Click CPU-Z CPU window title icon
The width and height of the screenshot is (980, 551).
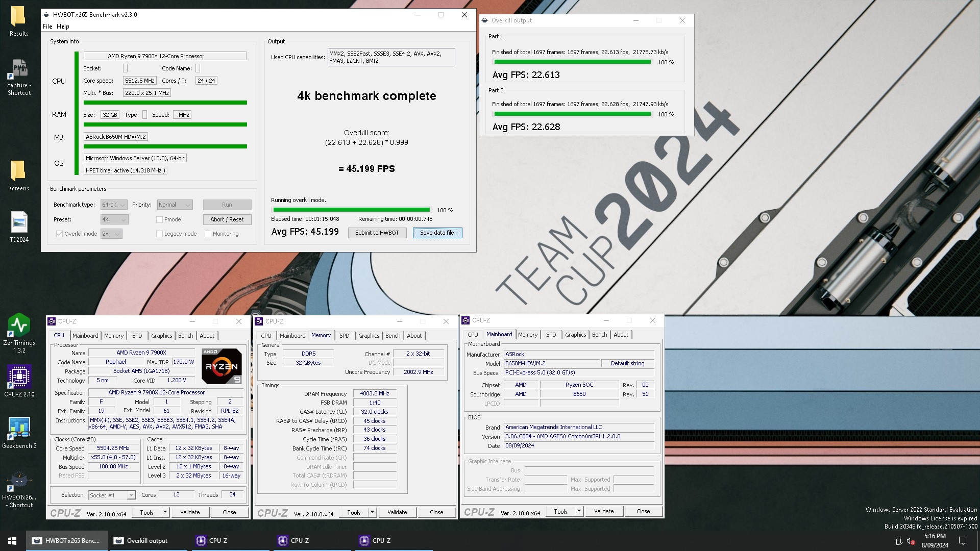pos(52,321)
